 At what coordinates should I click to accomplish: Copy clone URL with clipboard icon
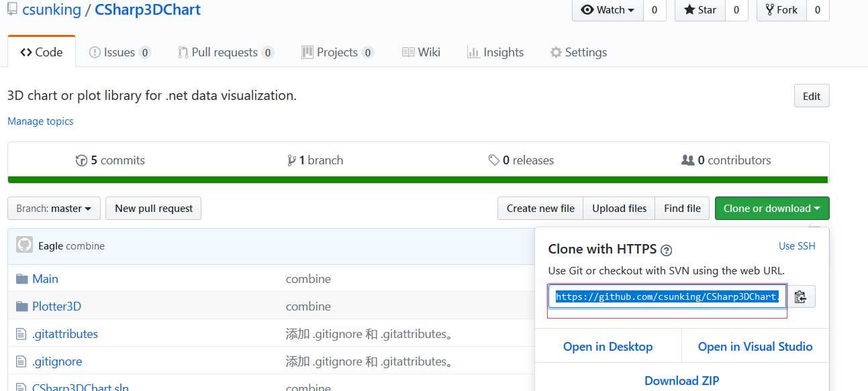pos(801,296)
